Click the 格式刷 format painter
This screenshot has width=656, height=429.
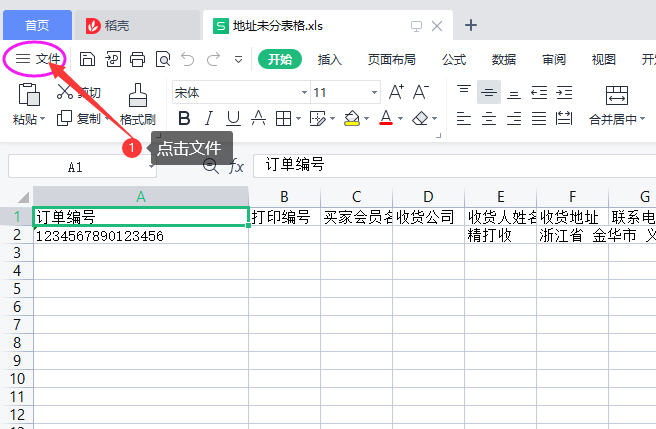[138, 104]
